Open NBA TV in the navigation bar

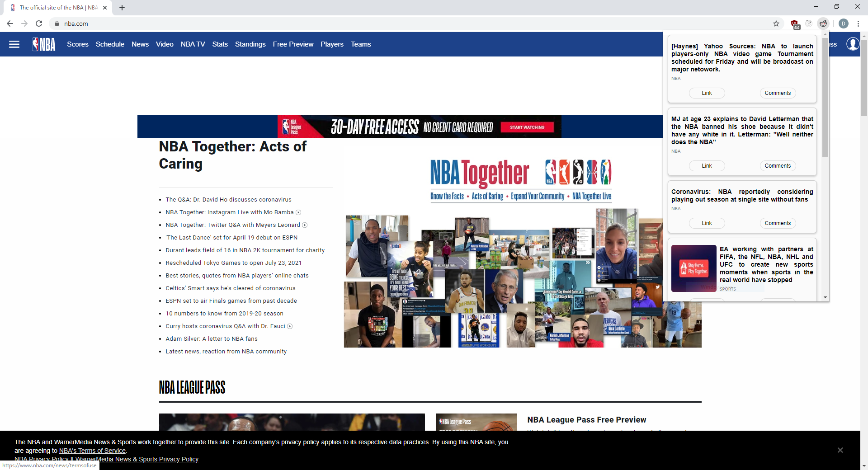193,44
